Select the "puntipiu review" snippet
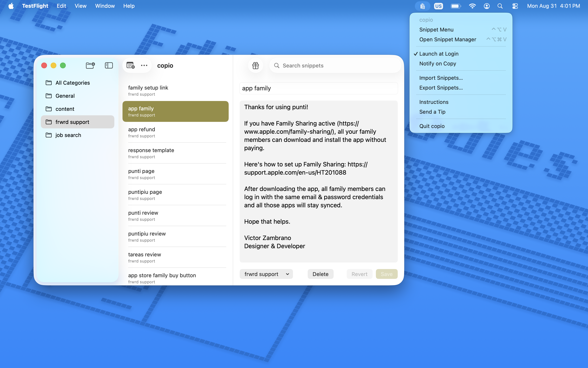This screenshot has height=368, width=588. [x=175, y=237]
